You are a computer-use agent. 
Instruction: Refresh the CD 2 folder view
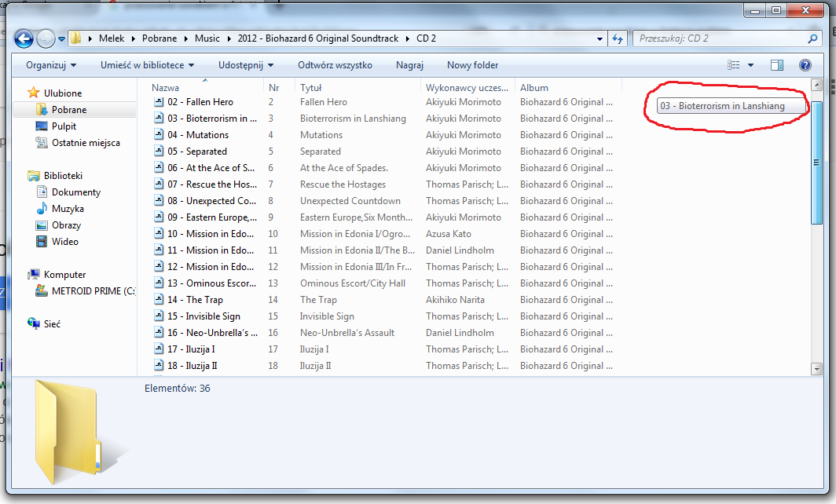coord(618,38)
